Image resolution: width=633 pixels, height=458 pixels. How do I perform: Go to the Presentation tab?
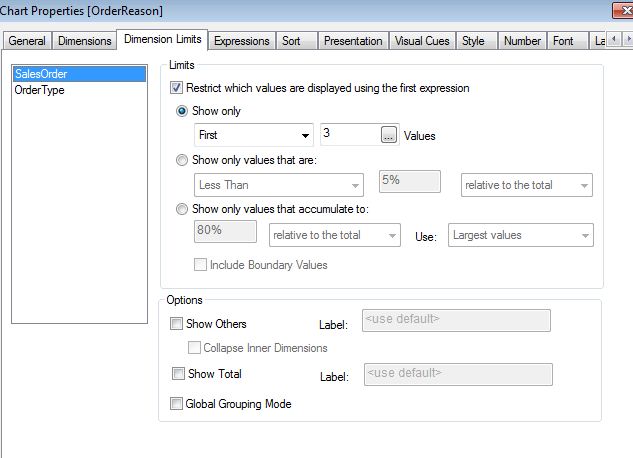tap(353, 41)
